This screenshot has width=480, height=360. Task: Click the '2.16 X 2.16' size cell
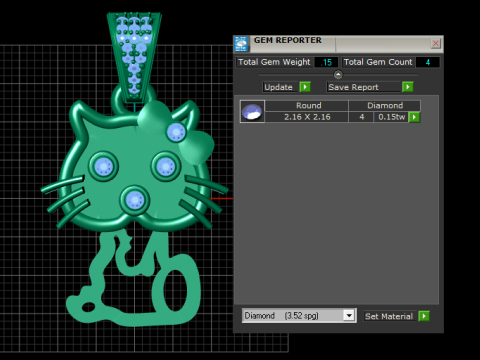[x=307, y=117]
